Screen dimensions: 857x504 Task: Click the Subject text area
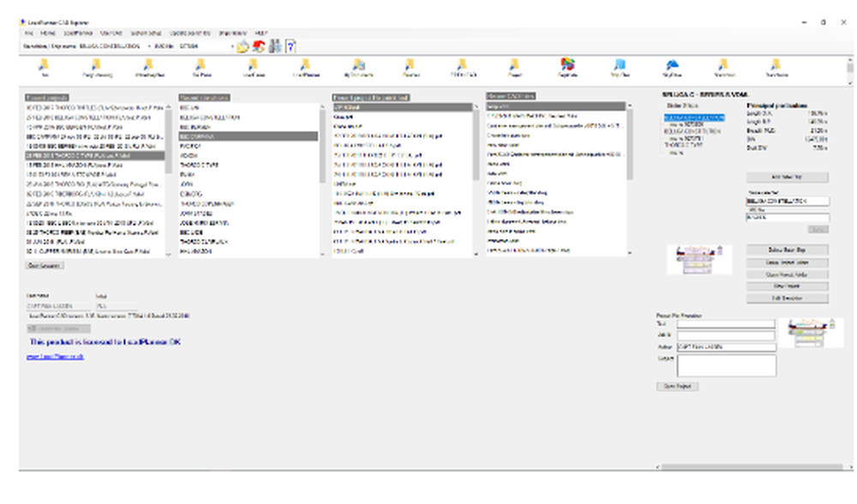click(x=727, y=366)
